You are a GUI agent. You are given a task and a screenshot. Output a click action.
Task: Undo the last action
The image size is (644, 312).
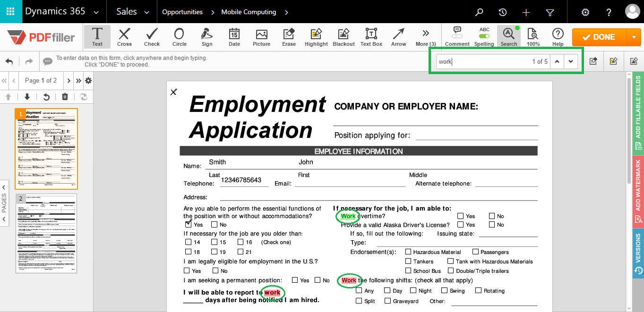click(x=9, y=61)
